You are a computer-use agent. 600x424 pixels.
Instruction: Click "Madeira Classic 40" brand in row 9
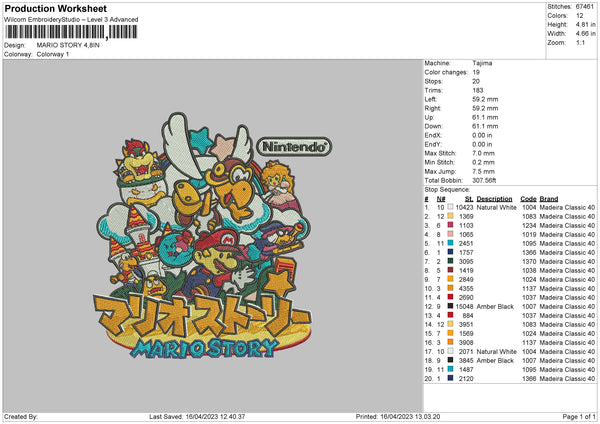coord(567,279)
